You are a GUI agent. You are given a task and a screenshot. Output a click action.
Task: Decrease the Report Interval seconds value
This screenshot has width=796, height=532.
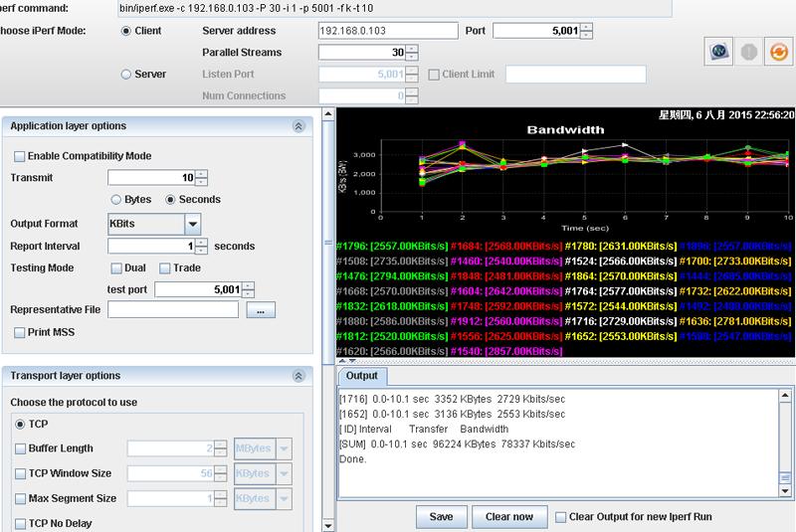tap(202, 251)
